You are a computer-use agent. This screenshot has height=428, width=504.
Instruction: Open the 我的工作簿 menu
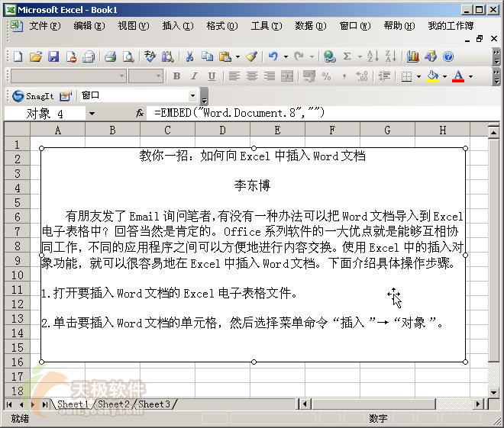coord(451,26)
